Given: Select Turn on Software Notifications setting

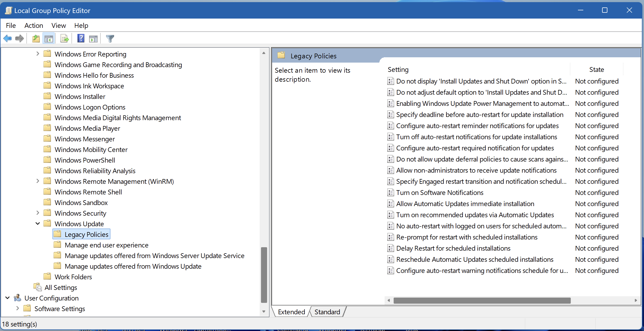Looking at the screenshot, I should tap(440, 193).
